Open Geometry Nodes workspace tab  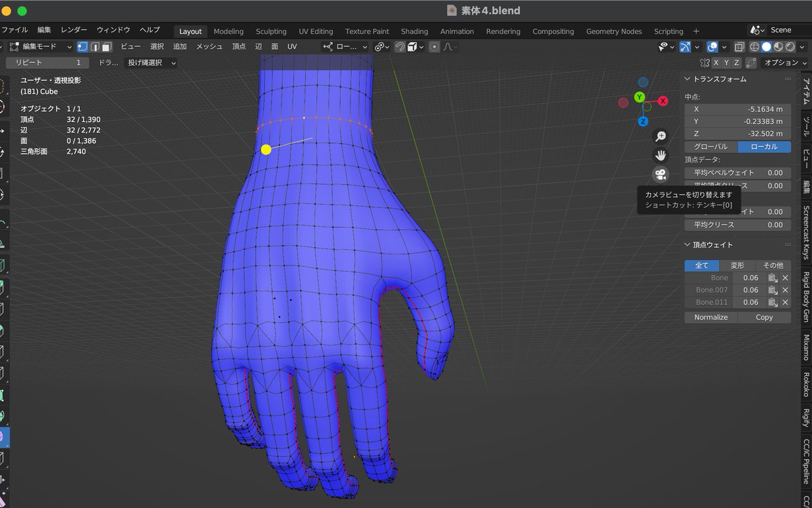pos(614,31)
